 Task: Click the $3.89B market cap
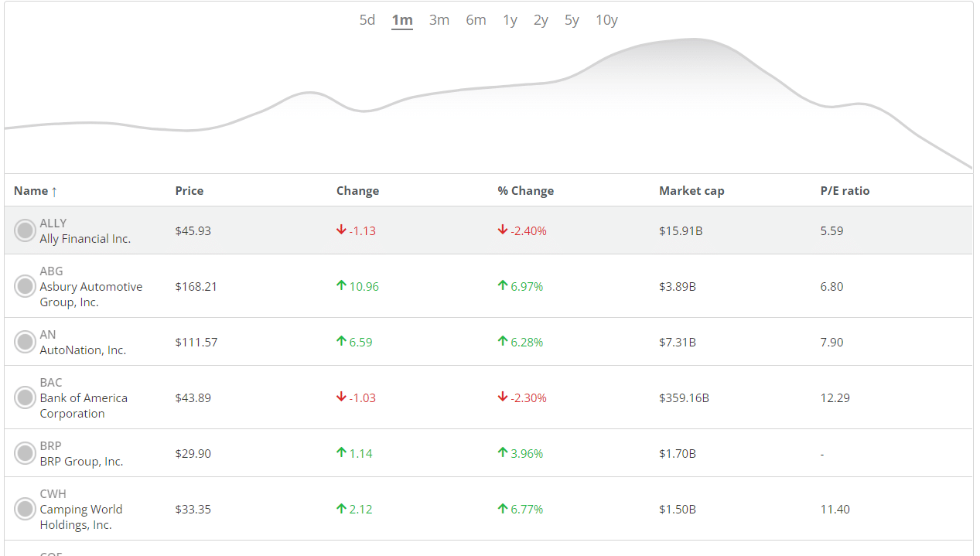point(678,287)
